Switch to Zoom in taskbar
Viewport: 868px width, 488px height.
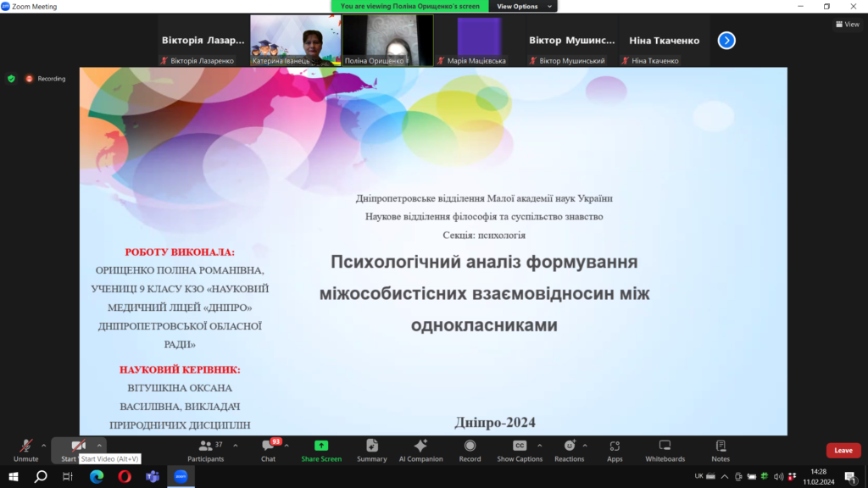click(181, 476)
